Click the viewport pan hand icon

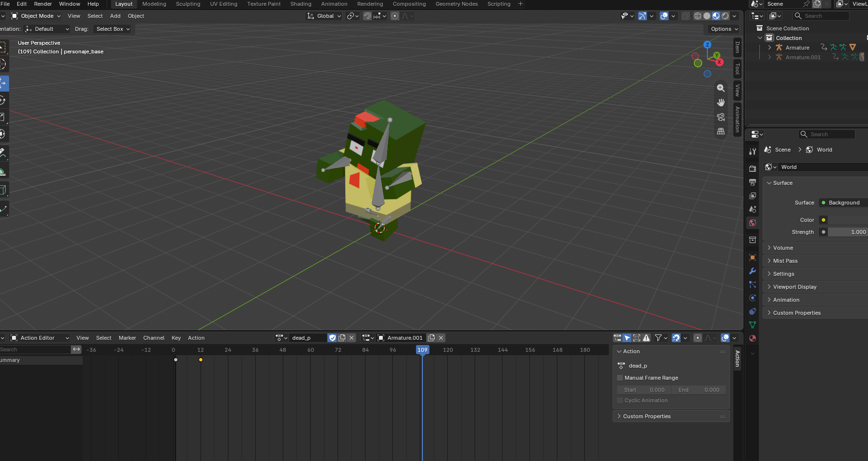pos(721,102)
